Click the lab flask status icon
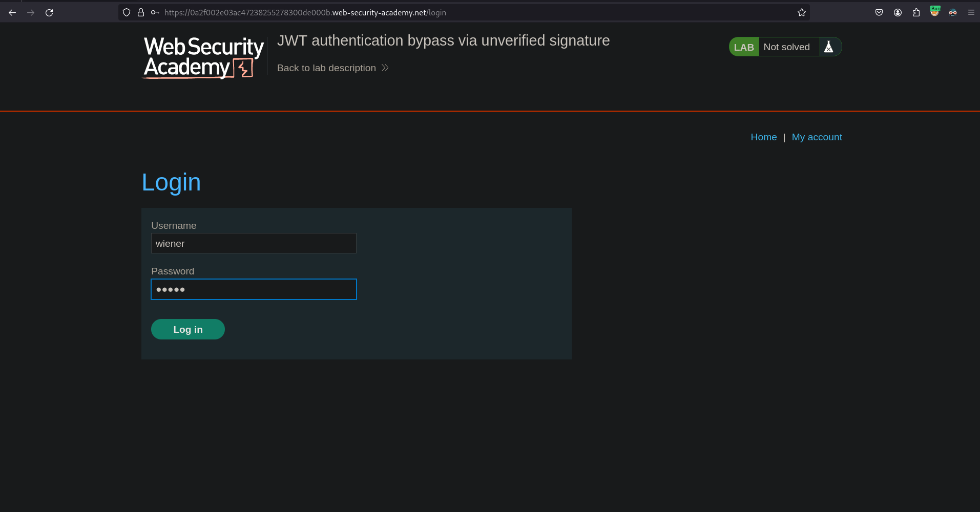The width and height of the screenshot is (980, 512). pos(829,47)
